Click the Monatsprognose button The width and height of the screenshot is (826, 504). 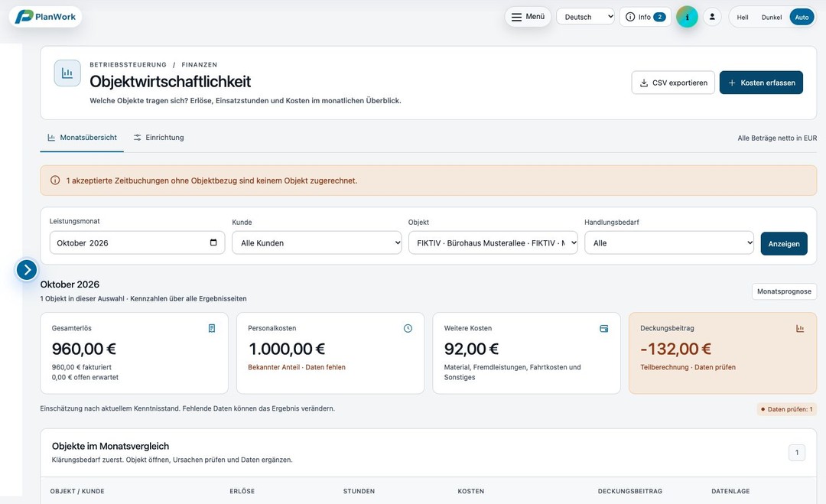(x=784, y=291)
